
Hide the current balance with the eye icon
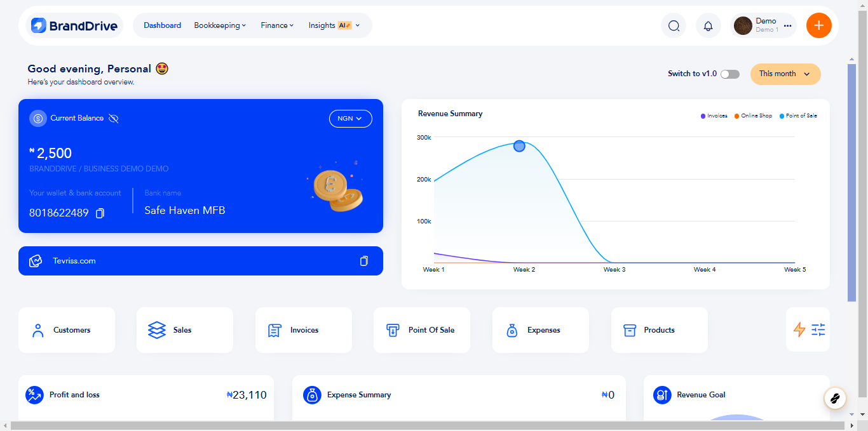[x=114, y=118]
